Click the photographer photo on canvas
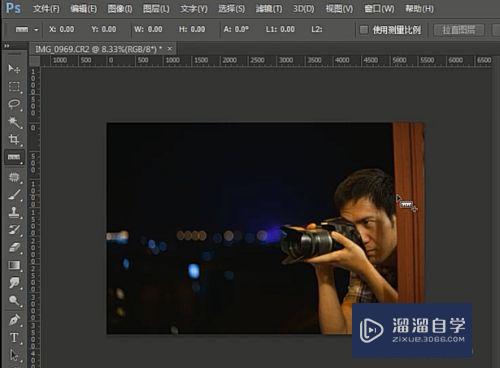The image size is (500, 368). pyautogui.click(x=265, y=228)
